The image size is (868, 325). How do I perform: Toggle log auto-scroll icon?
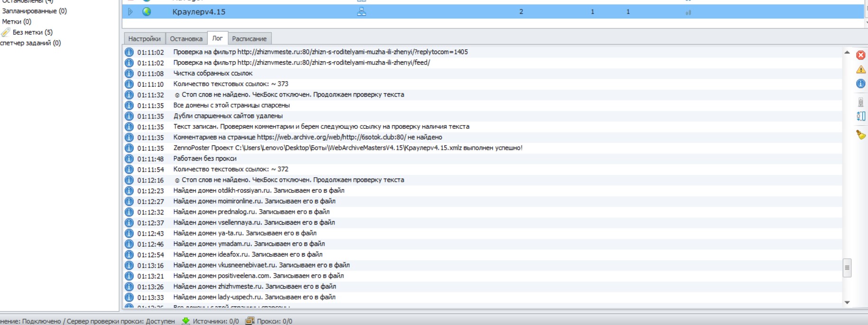[860, 102]
